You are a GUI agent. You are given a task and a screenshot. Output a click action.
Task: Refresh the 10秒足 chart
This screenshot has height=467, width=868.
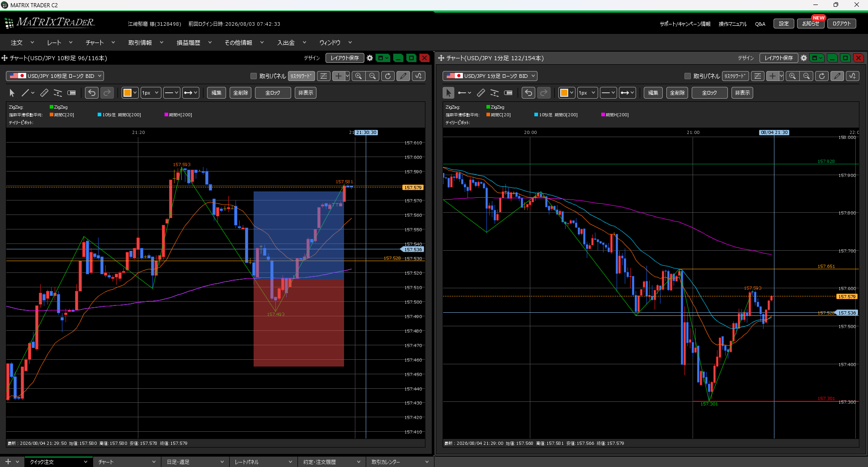[388, 76]
